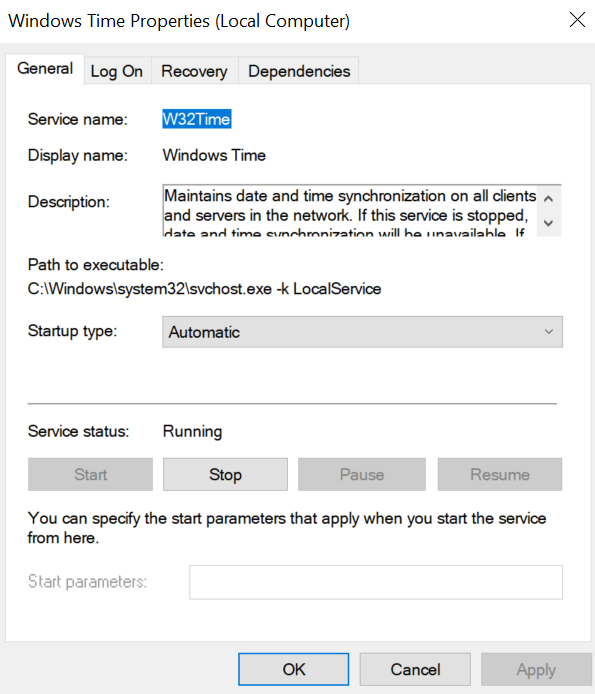Viewport: 595px width, 694px height.
Task: Focus the Start parameters input field
Action: click(376, 582)
